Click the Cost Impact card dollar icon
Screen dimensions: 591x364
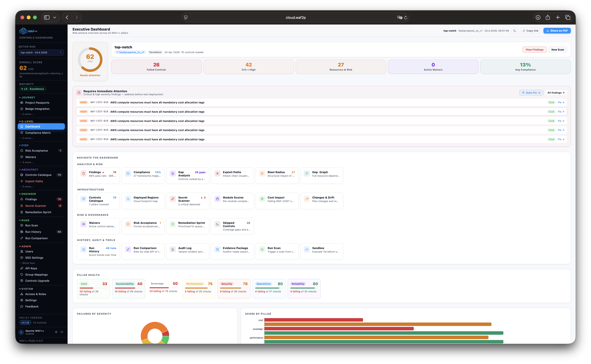coord(262,199)
